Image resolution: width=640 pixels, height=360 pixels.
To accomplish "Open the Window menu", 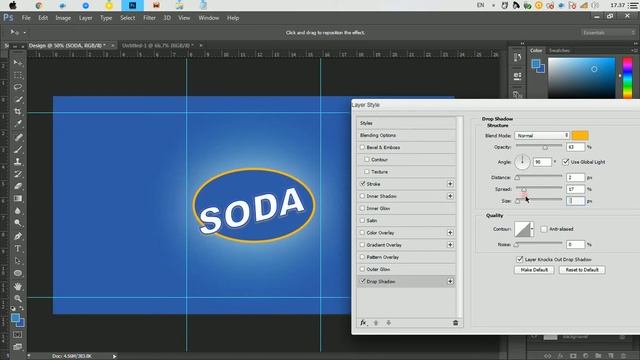I will tap(209, 18).
